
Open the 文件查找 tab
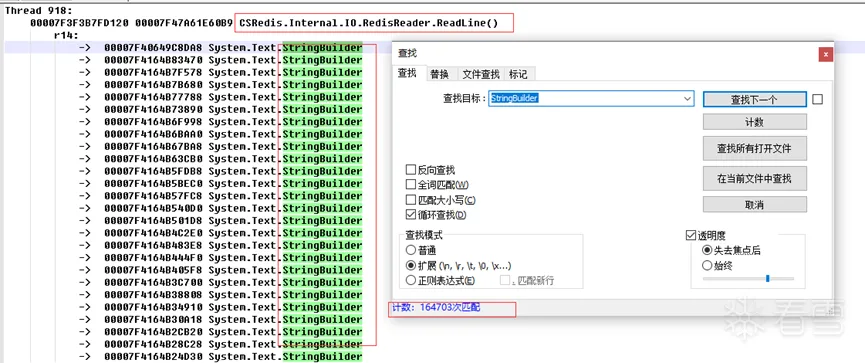pyautogui.click(x=480, y=74)
